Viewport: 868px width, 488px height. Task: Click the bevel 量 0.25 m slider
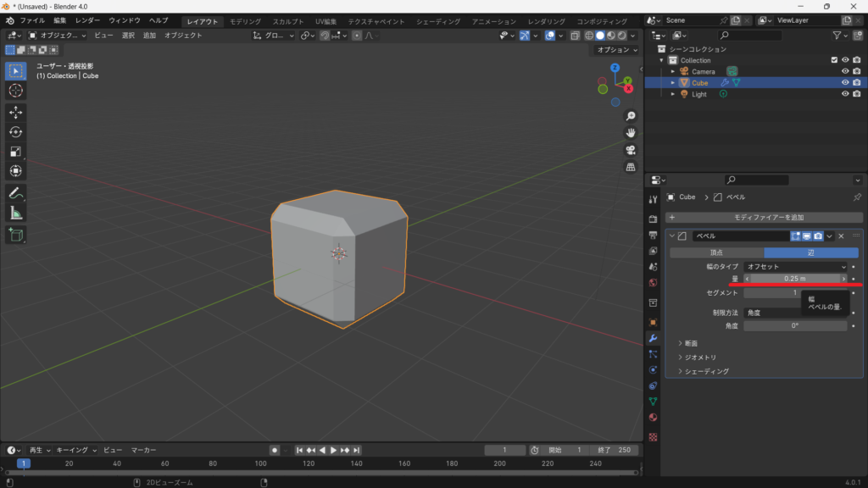(795, 279)
